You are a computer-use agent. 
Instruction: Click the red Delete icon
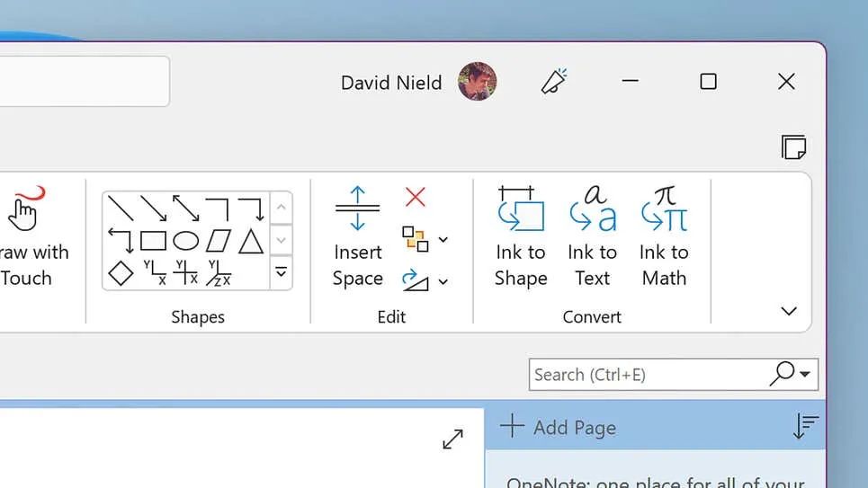(415, 197)
